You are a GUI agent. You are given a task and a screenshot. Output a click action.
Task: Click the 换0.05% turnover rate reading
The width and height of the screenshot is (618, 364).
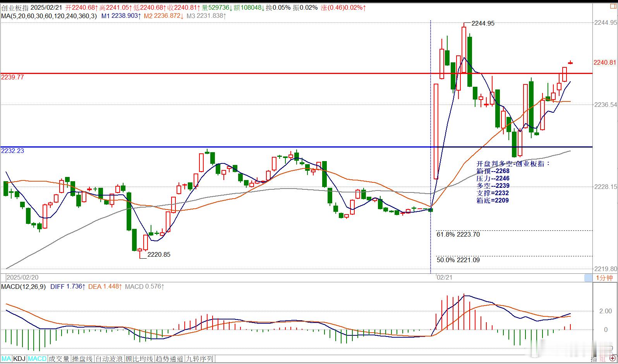[x=278, y=8]
